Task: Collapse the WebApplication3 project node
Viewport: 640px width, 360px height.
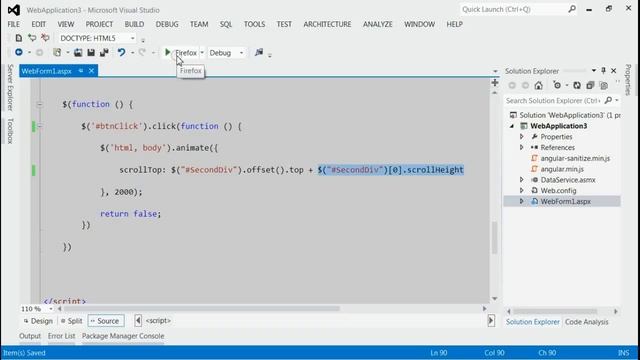Action: click(x=512, y=126)
